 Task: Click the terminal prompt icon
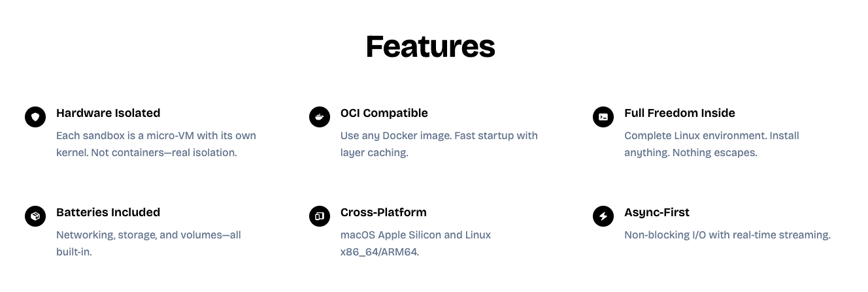point(603,117)
